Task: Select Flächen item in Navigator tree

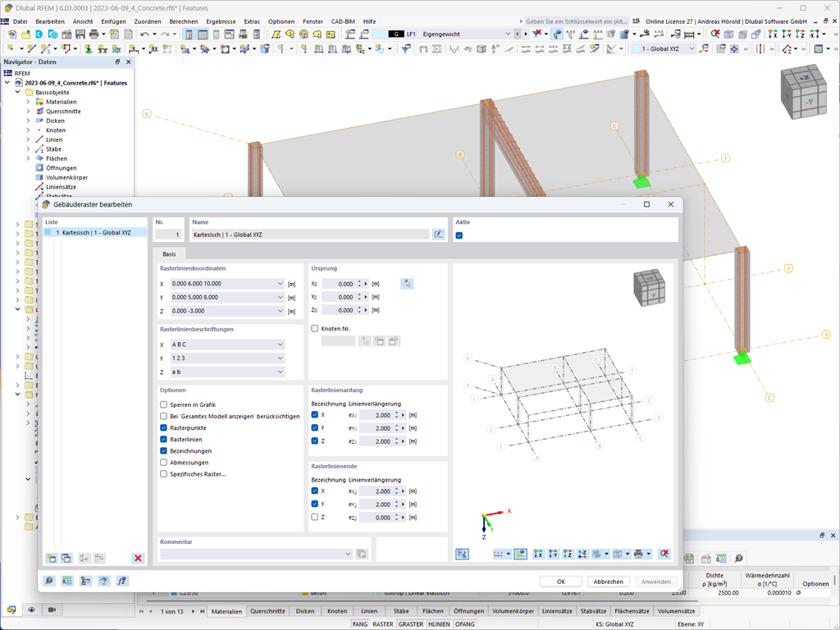Action: (57, 158)
